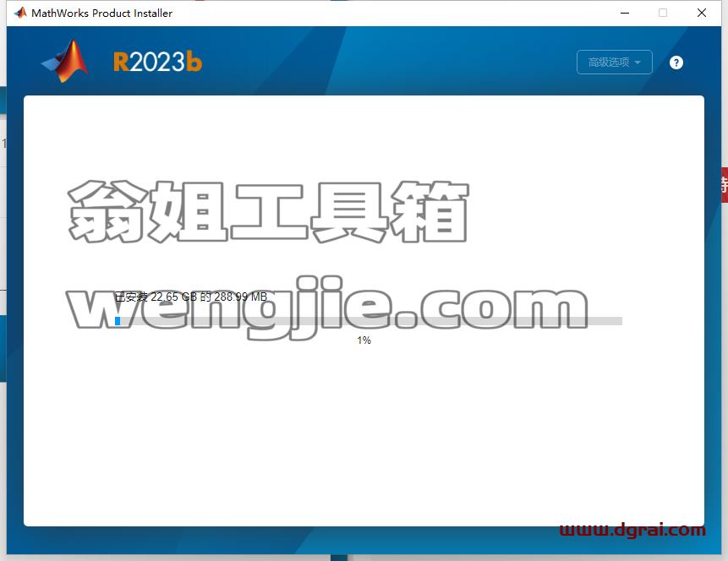Click the red tab at right edge
The image size is (728, 561).
[x=725, y=185]
